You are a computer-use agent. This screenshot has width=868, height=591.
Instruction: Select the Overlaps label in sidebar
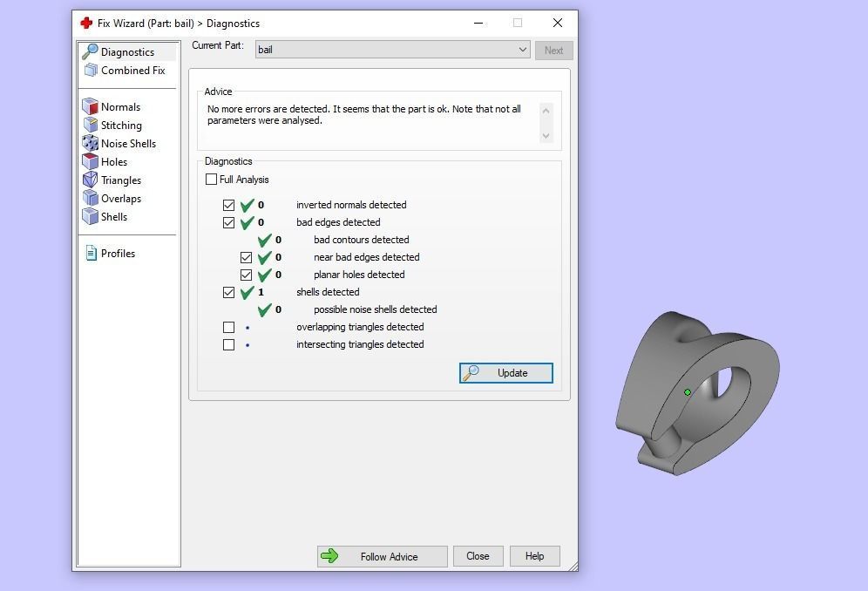tap(120, 198)
